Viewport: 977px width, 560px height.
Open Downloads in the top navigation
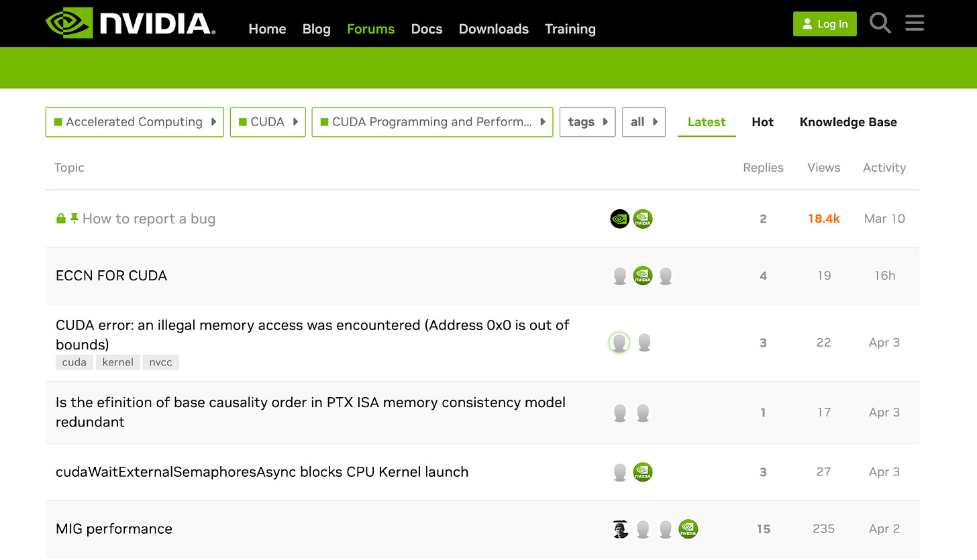(x=494, y=29)
